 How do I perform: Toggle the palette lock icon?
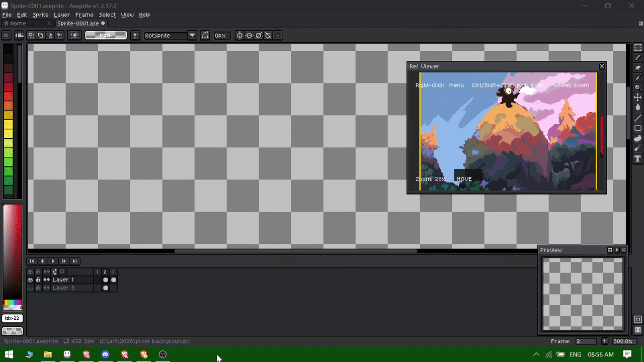[x=6, y=35]
